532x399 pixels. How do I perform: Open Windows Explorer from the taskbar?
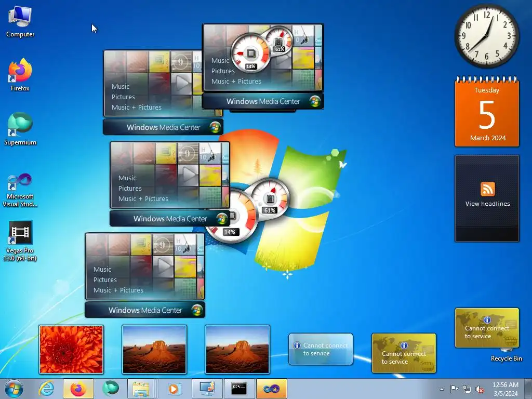coord(141,389)
